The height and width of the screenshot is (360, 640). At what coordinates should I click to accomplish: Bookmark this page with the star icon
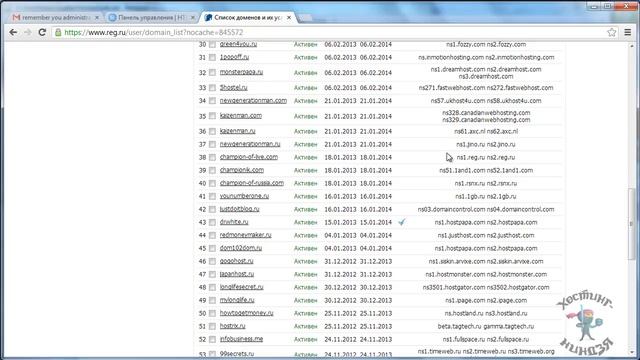pyautogui.click(x=611, y=32)
